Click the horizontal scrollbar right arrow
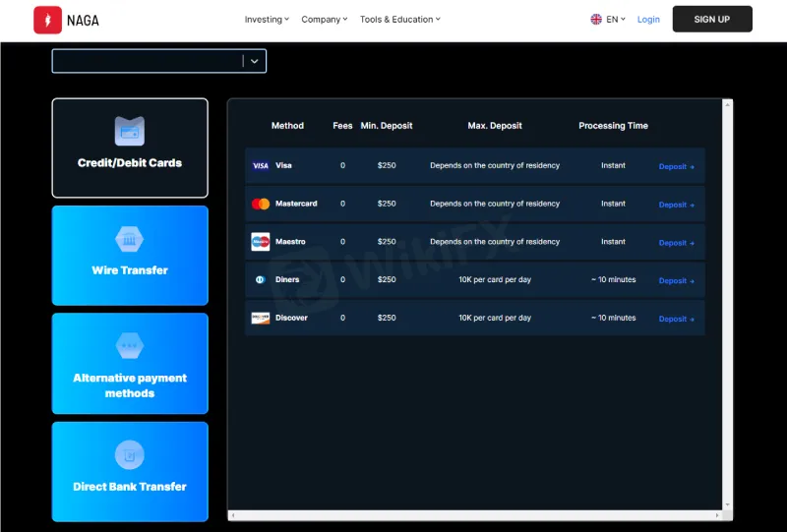The image size is (787, 532). tap(717, 515)
